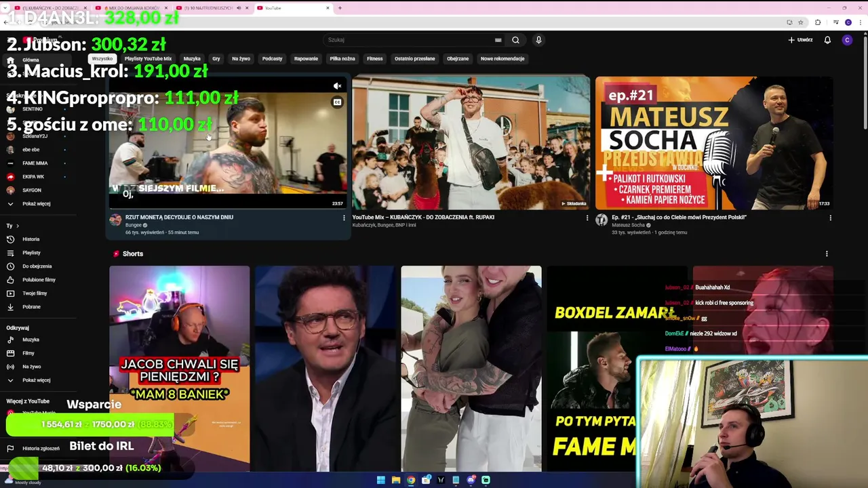Screen dimensions: 868x488
Task: Select the Piłka nożna filter chip
Action: (x=342, y=59)
